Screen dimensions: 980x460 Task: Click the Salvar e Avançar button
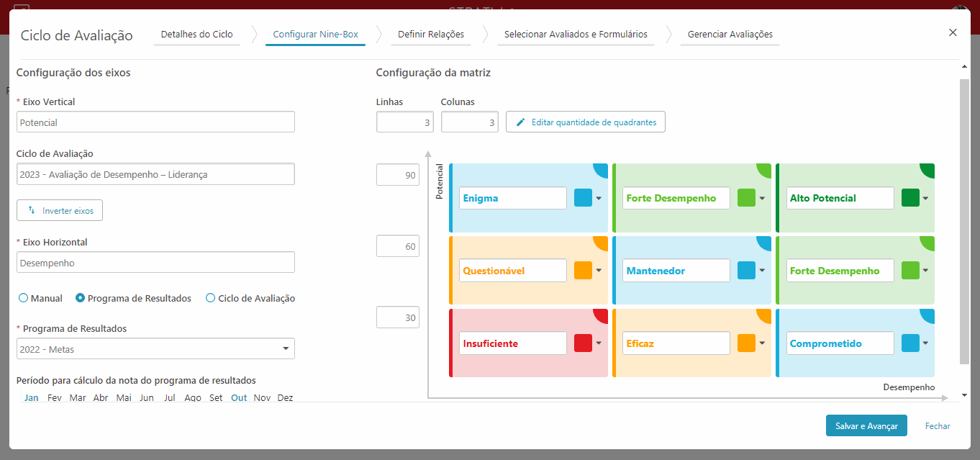[x=866, y=425]
